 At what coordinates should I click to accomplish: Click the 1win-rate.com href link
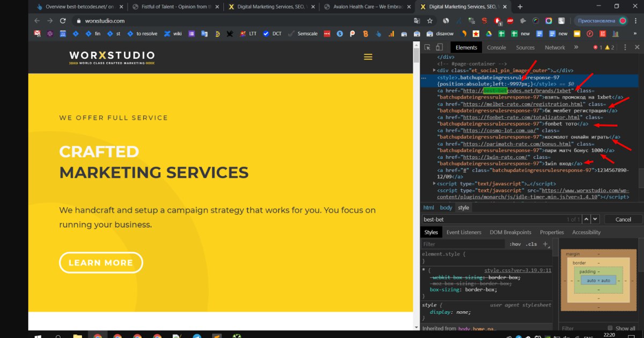495,157
